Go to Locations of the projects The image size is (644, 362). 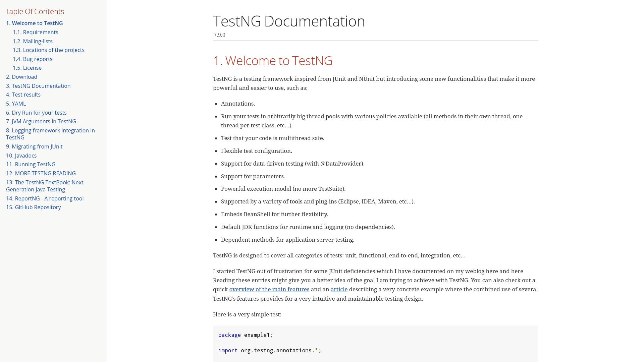(48, 50)
